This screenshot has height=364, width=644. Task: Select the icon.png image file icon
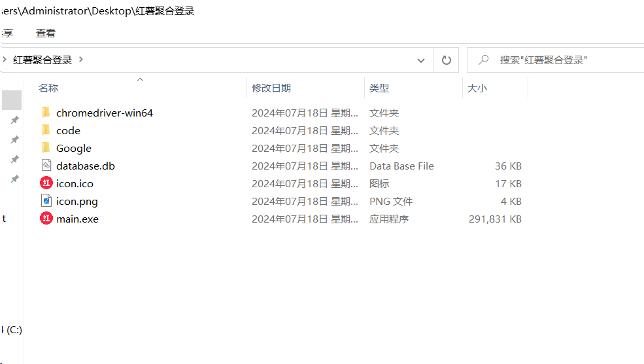[x=46, y=201]
